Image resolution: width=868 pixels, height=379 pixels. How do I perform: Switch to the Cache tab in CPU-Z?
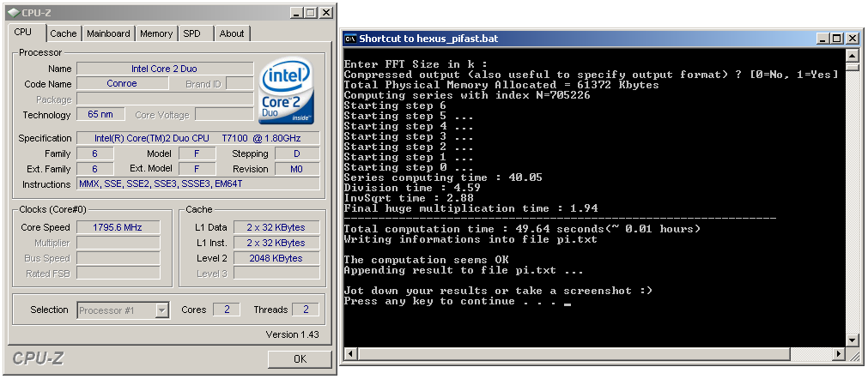pyautogui.click(x=64, y=33)
